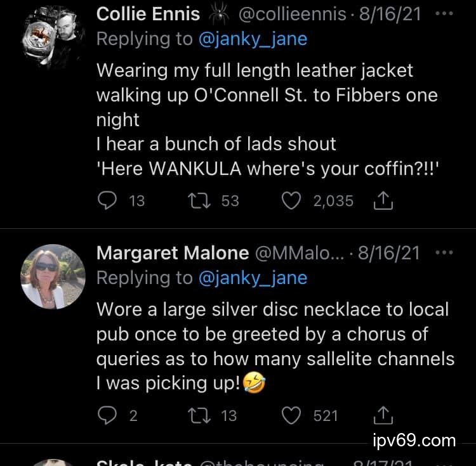Share Collie Ennis's tweet

tap(384, 201)
